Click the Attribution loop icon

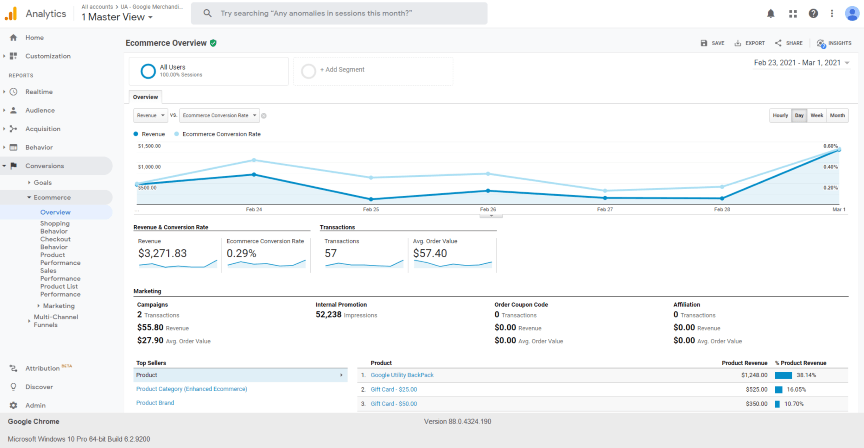(x=13, y=368)
